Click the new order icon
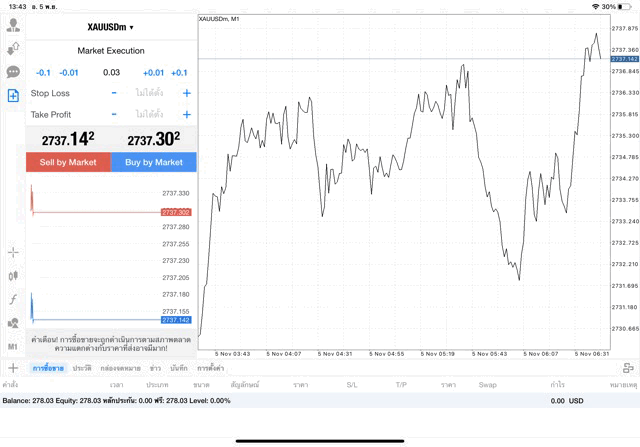Viewport: 640px width, 447px height. pyautogui.click(x=13, y=96)
